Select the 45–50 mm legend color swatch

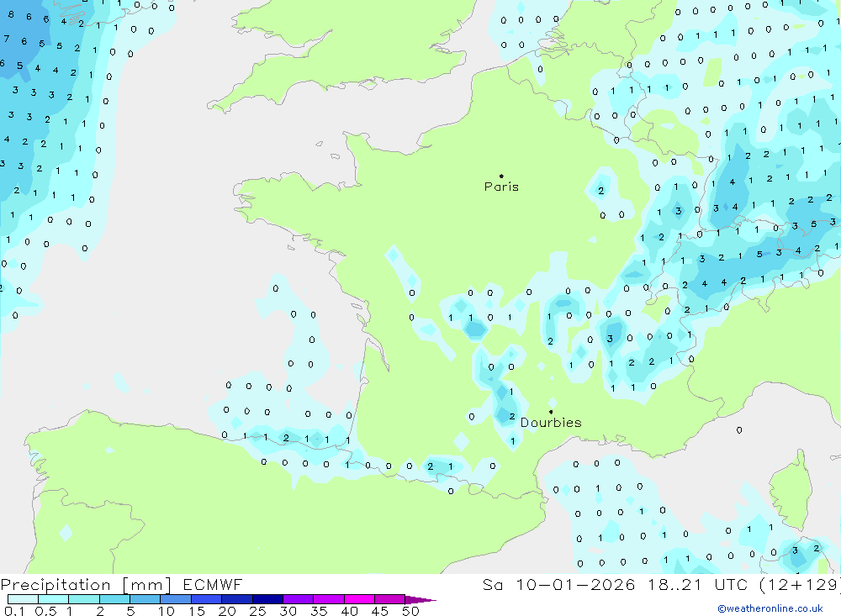click(389, 599)
